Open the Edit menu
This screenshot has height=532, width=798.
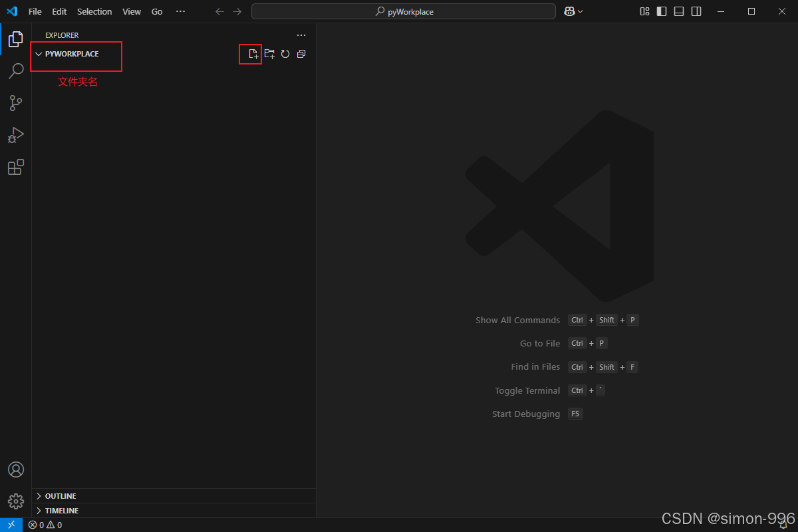(x=59, y=11)
